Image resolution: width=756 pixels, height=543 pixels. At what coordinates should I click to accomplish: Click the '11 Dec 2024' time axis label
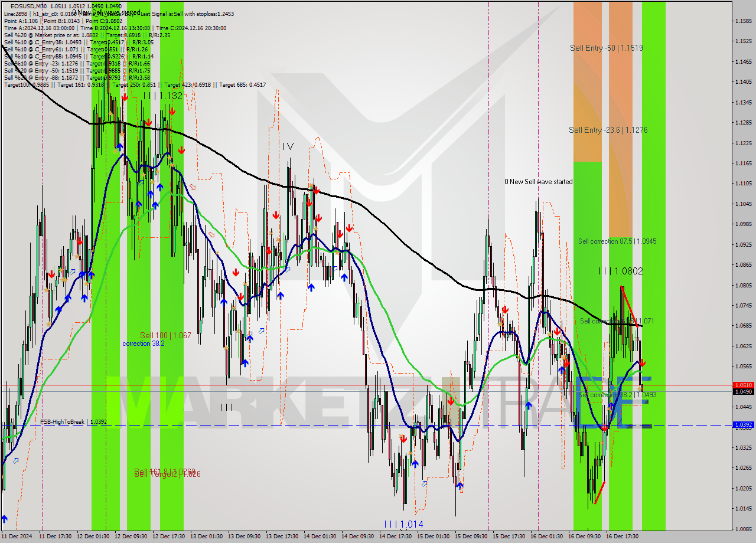(x=17, y=537)
